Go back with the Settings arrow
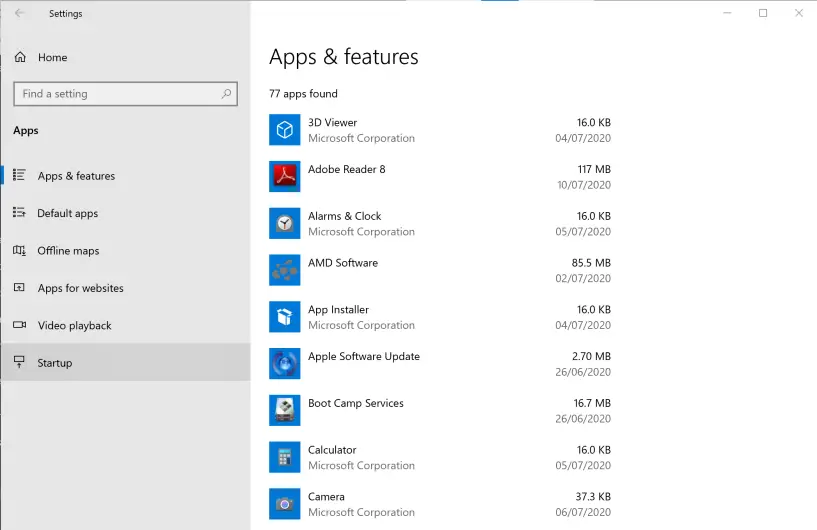The height and width of the screenshot is (530, 817). tap(19, 13)
